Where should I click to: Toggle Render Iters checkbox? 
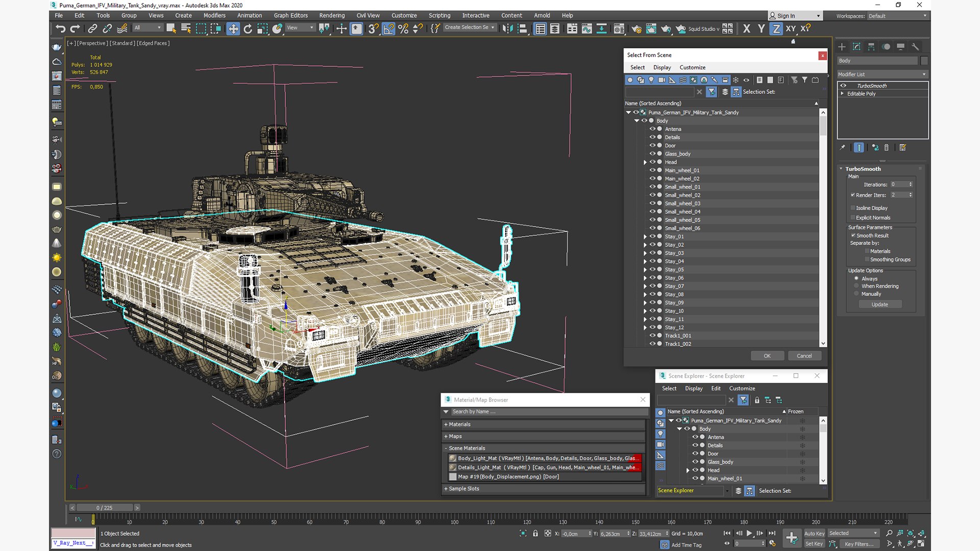(853, 195)
